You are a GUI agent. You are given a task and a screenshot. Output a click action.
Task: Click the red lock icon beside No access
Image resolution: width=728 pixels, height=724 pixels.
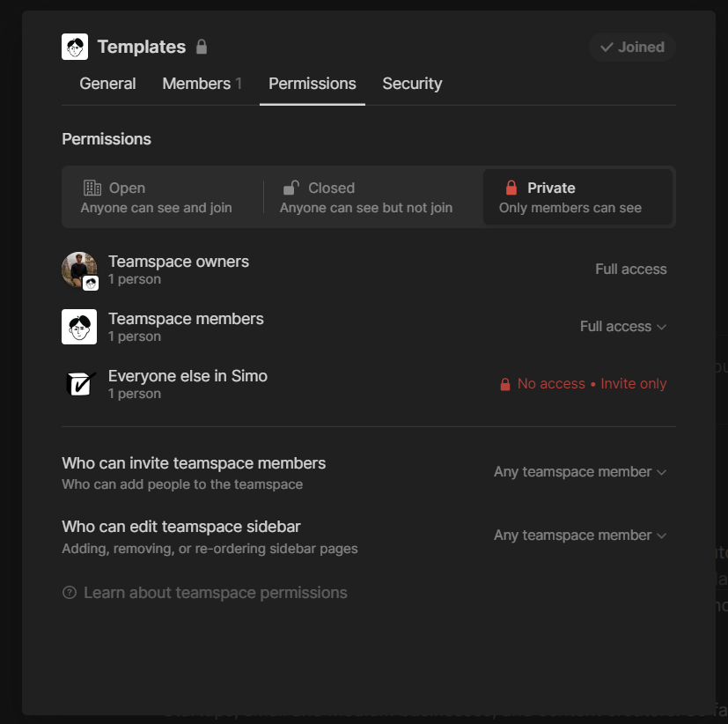coord(504,383)
